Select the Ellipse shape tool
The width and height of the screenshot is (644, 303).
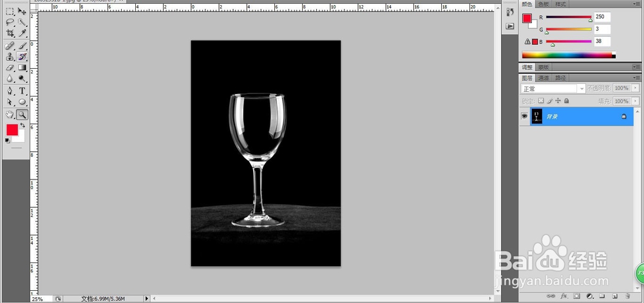22,102
